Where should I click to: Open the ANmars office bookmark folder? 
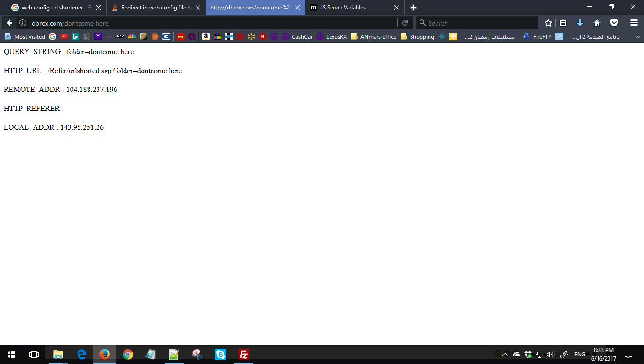374,36
